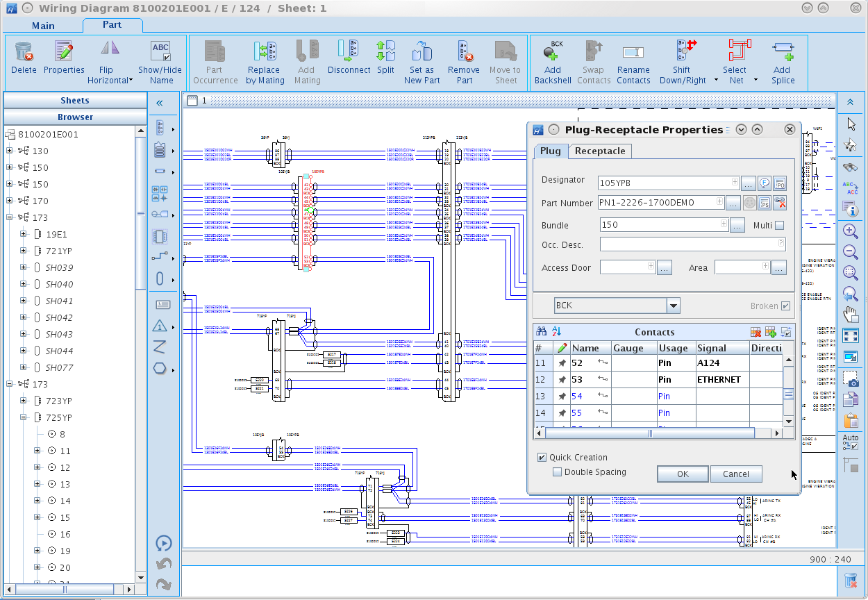Click the redo arrow in left tool strip
The height and width of the screenshot is (600, 868).
coord(164,585)
